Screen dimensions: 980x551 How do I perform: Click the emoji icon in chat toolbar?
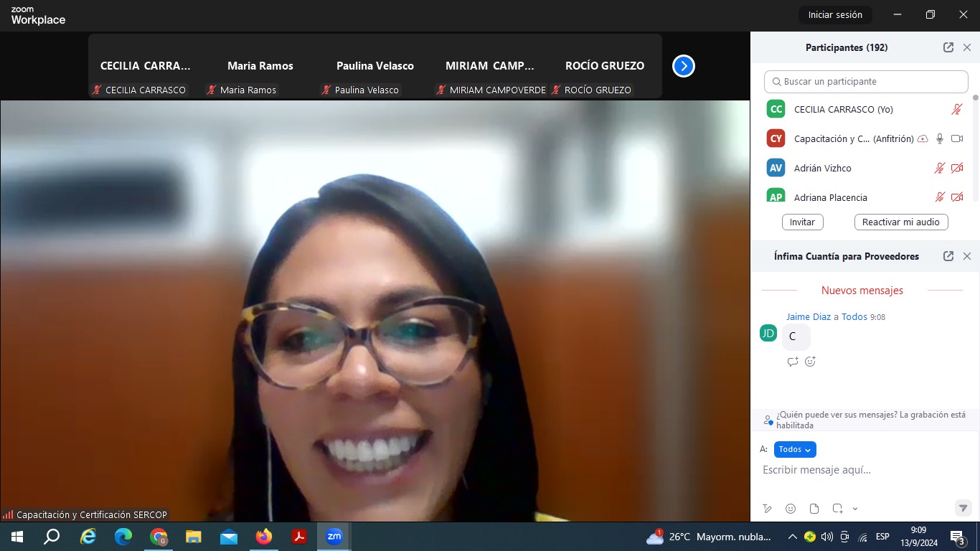[791, 509]
